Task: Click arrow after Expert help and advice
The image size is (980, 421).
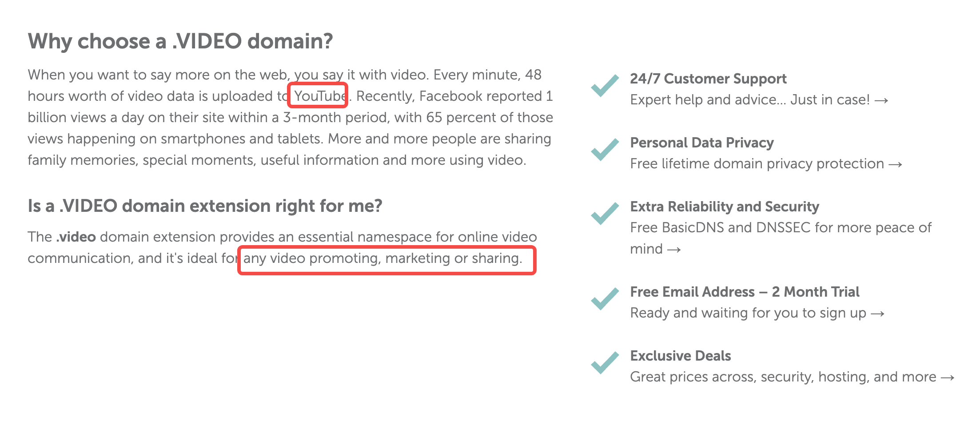Action: 881,101
